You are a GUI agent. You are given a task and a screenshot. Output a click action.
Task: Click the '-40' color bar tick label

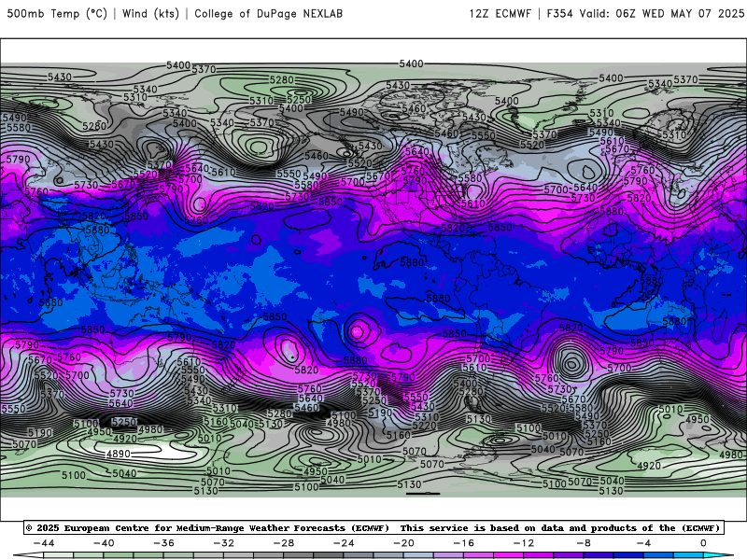[104, 543]
